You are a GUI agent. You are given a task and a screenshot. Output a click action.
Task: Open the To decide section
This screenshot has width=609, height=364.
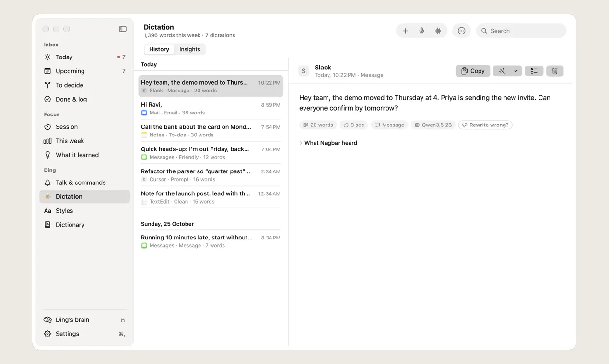pyautogui.click(x=85, y=85)
